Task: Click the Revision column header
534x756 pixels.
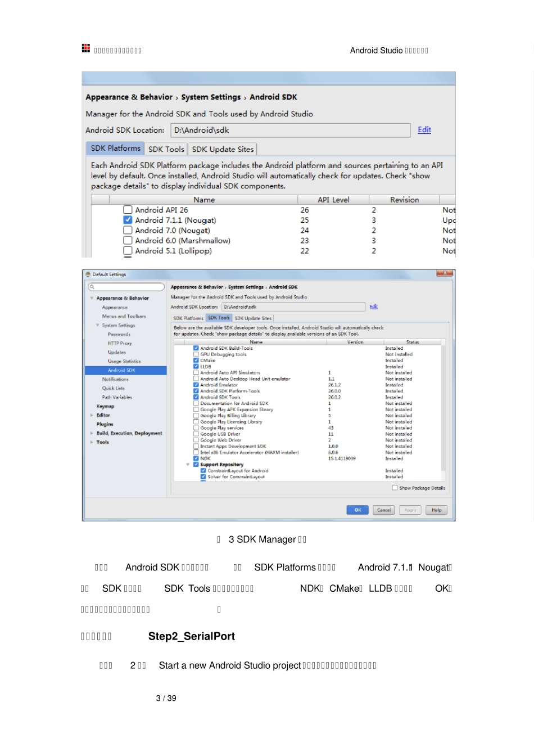Action: [x=405, y=200]
